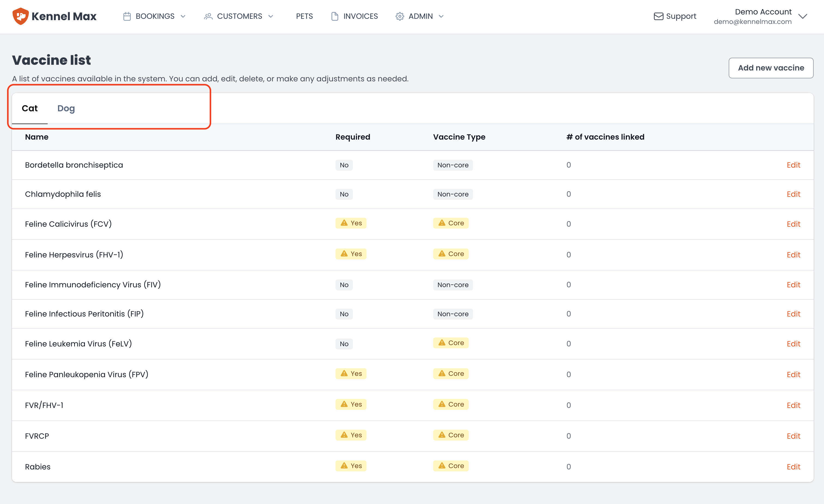Viewport: 824px width, 504px height.
Task: Click the FVR/FHV-1 Core warning icon
Action: (442, 404)
